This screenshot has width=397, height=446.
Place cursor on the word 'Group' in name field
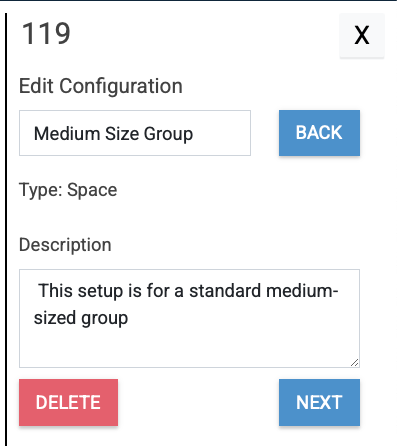[168, 135]
